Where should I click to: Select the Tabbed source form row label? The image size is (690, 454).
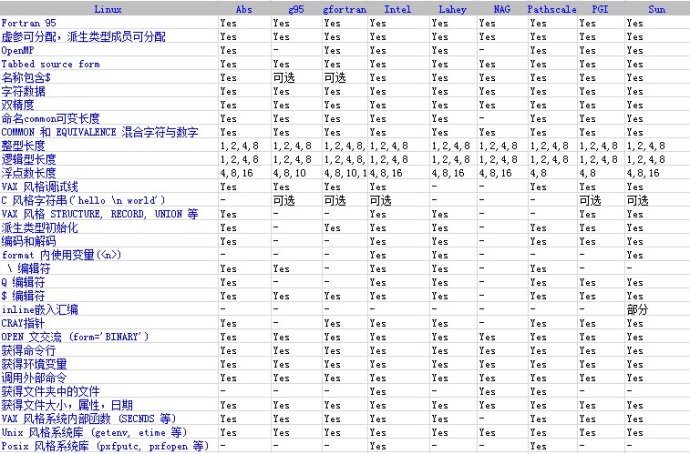pyautogui.click(x=51, y=64)
